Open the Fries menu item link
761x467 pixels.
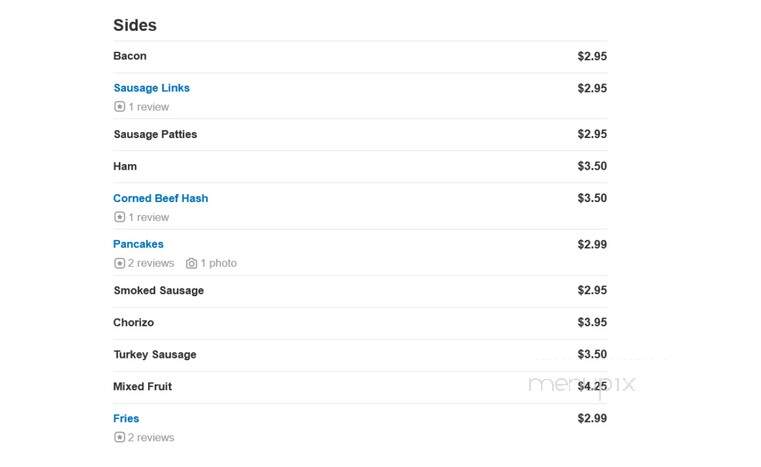pos(126,418)
